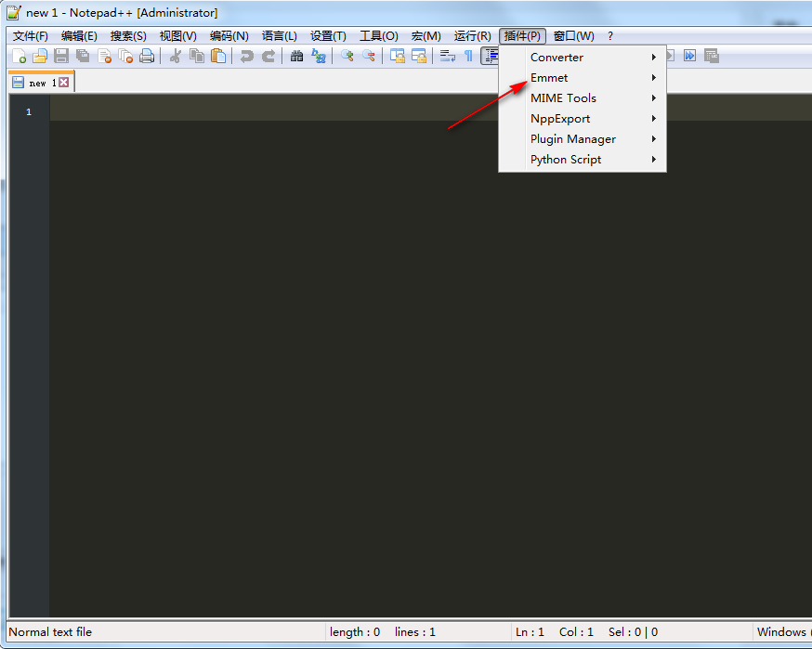Click 'Normal text file' in the status bar
812x649 pixels.
[x=50, y=632]
